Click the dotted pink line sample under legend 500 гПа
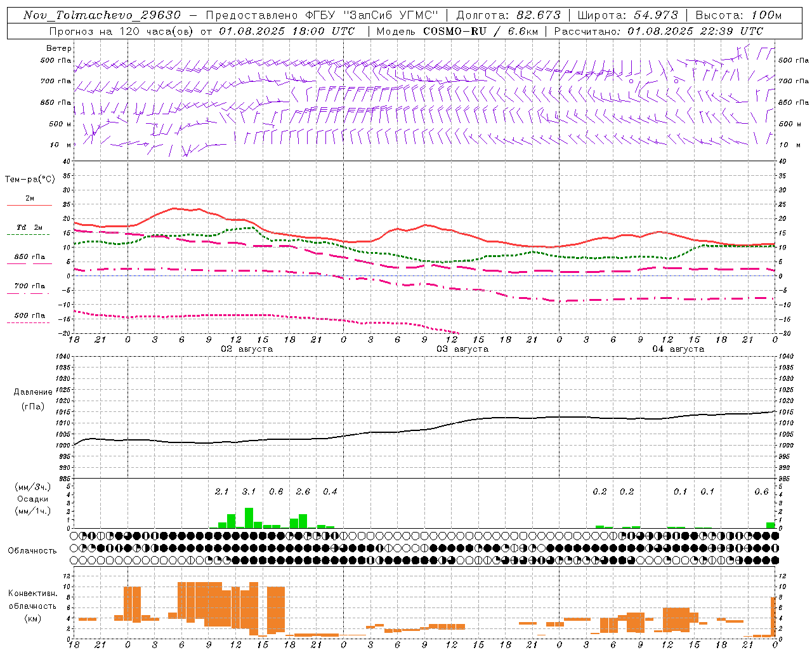This screenshot has width=812, height=650. point(29,323)
